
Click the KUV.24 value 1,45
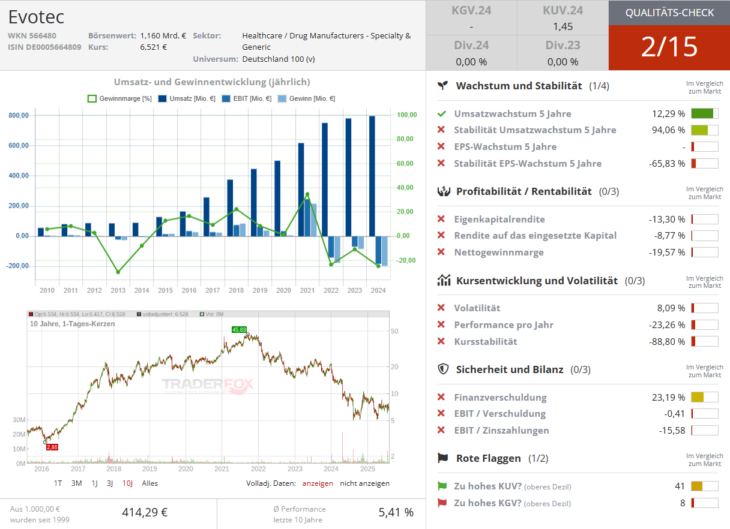[563, 27]
